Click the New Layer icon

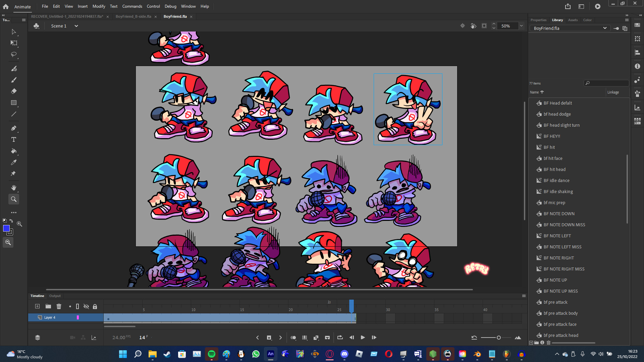pos(37,306)
